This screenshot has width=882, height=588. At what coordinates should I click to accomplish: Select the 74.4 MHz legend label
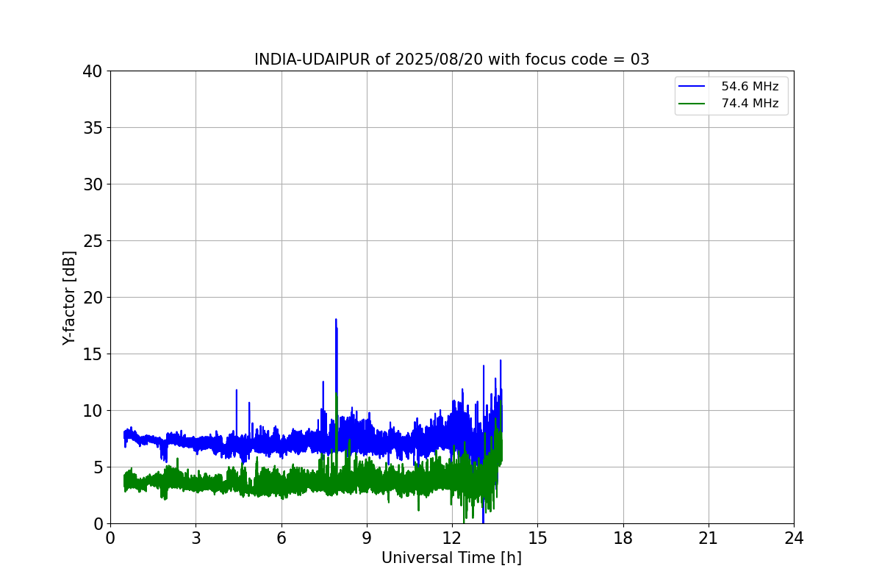pyautogui.click(x=750, y=104)
